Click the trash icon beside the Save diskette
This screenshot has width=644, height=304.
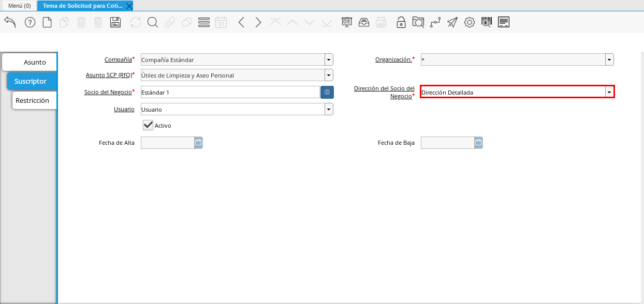coord(98,22)
